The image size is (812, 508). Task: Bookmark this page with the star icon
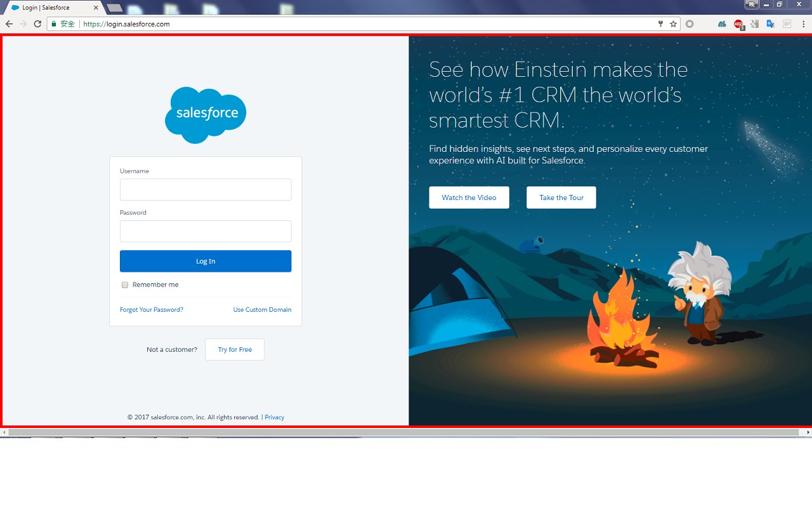click(673, 24)
